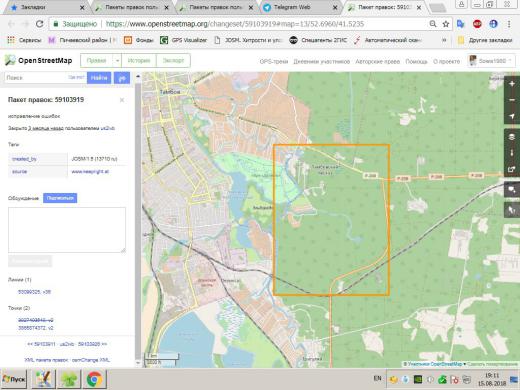Open the История tab in header
Viewport: 520px width, 390px height.
tap(139, 61)
